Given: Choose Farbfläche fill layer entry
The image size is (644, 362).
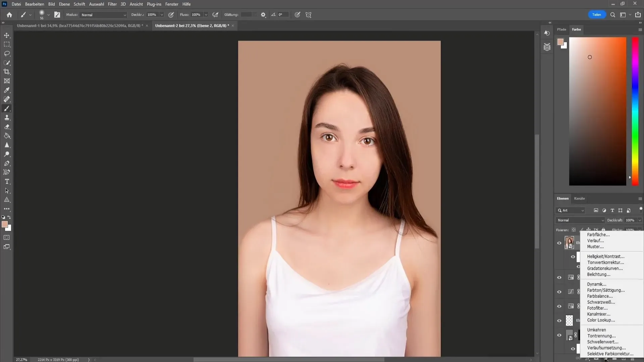Looking at the screenshot, I should coord(598,235).
